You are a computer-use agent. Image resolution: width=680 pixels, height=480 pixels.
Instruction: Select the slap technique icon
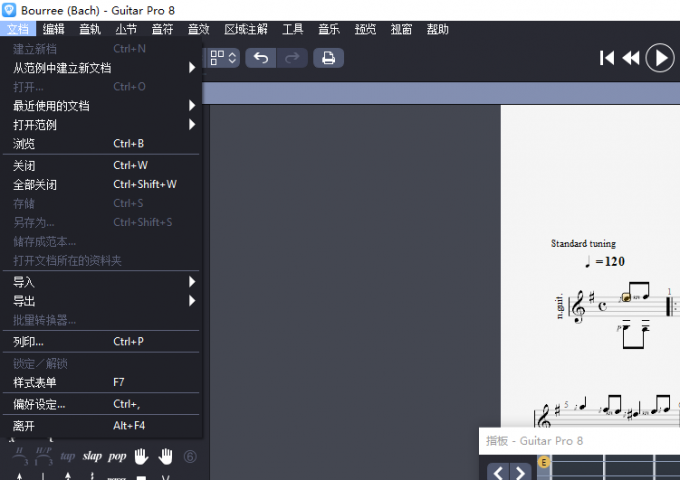coord(92,456)
